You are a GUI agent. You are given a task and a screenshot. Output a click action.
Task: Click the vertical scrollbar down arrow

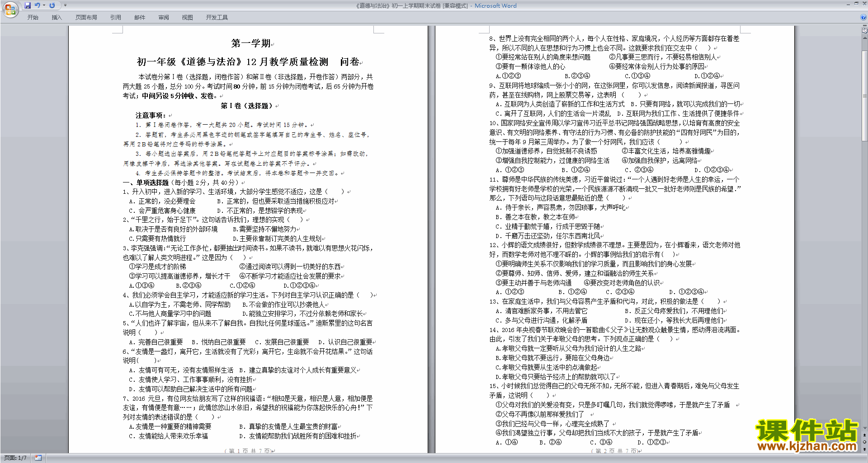pyautogui.click(x=865, y=428)
